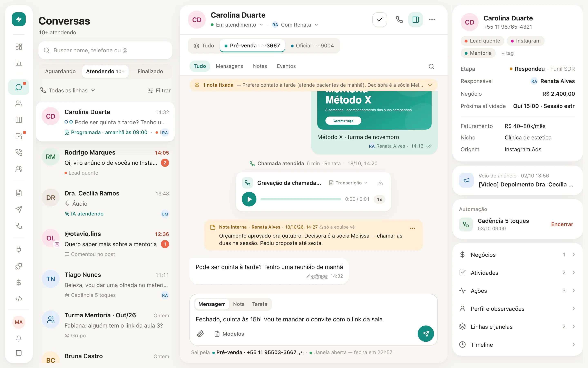
Task: Mark conversation resolved with the checkmark button
Action: (x=380, y=19)
